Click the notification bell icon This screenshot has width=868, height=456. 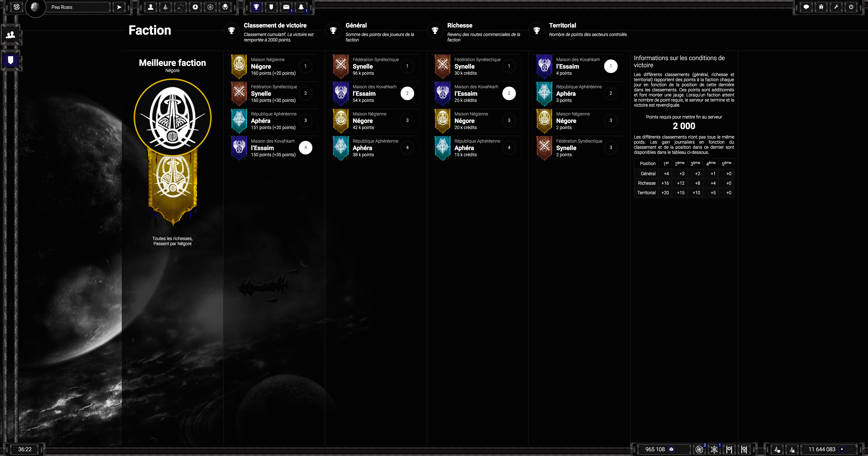[x=301, y=7]
